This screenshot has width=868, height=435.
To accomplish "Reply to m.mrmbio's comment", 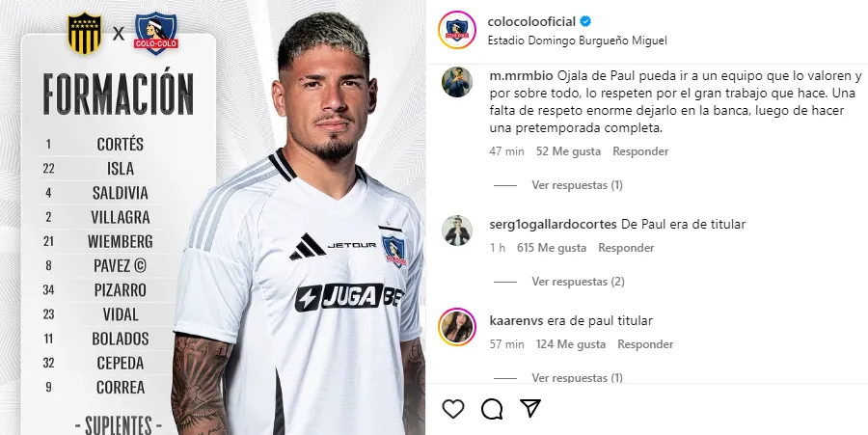I will [x=640, y=151].
